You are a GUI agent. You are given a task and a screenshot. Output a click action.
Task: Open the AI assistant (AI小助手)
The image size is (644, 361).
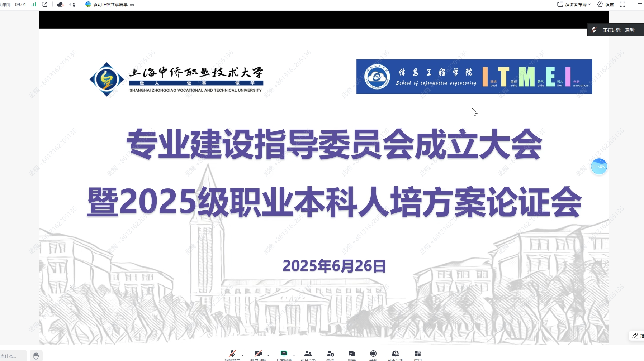[395, 354]
